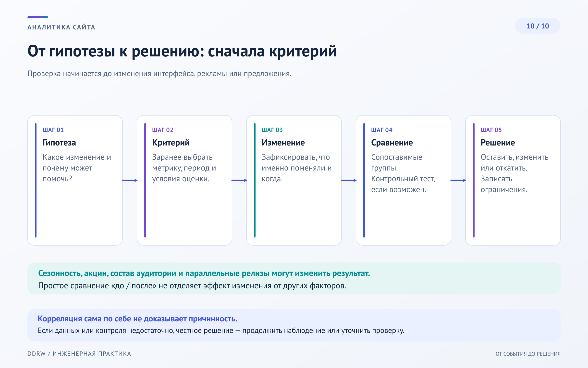The image size is (588, 368).
Task: Select the 'Сравнение' card title
Action: click(x=392, y=143)
